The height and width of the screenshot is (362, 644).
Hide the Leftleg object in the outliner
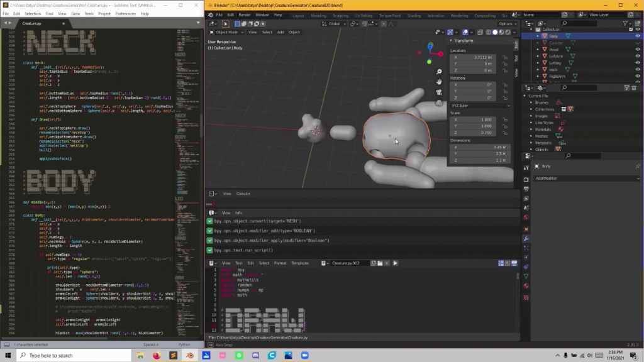point(638,63)
